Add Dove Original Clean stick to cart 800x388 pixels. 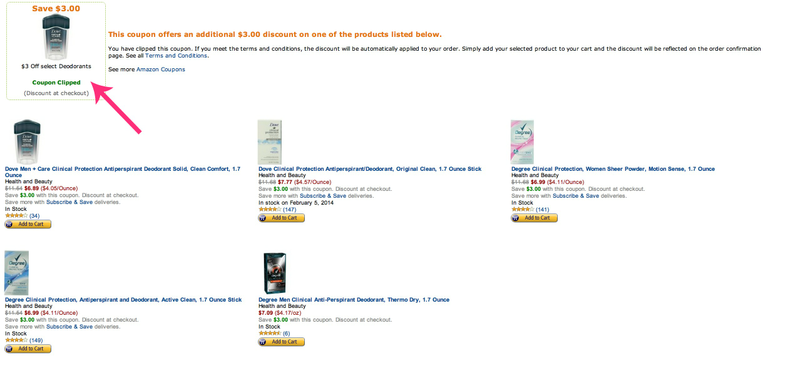coord(281,218)
